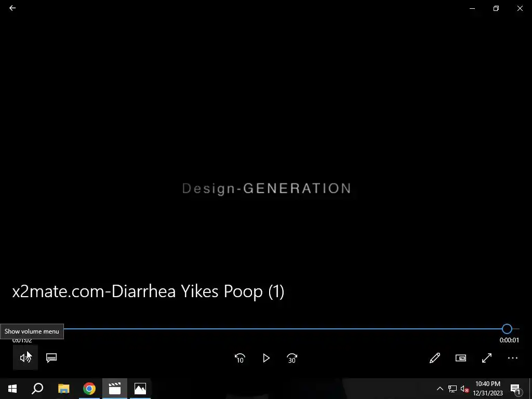532x399 pixels.
Task: Open the subtitles and captions menu
Action: [51, 357]
